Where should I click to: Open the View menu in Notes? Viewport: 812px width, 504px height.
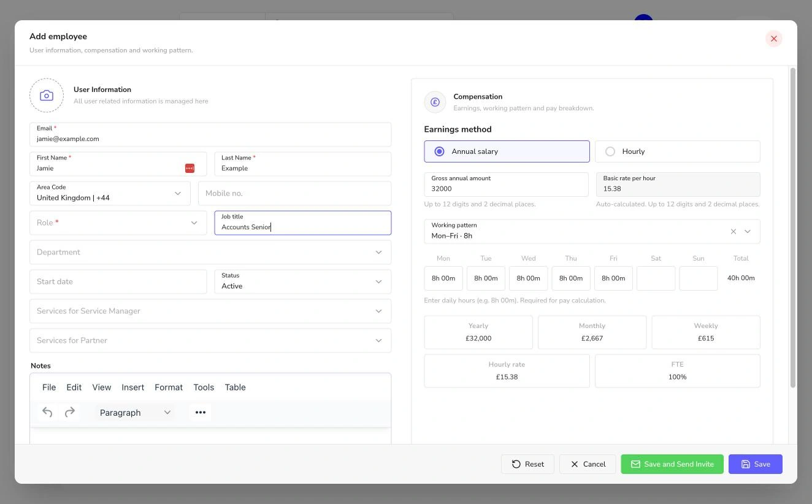tap(102, 388)
